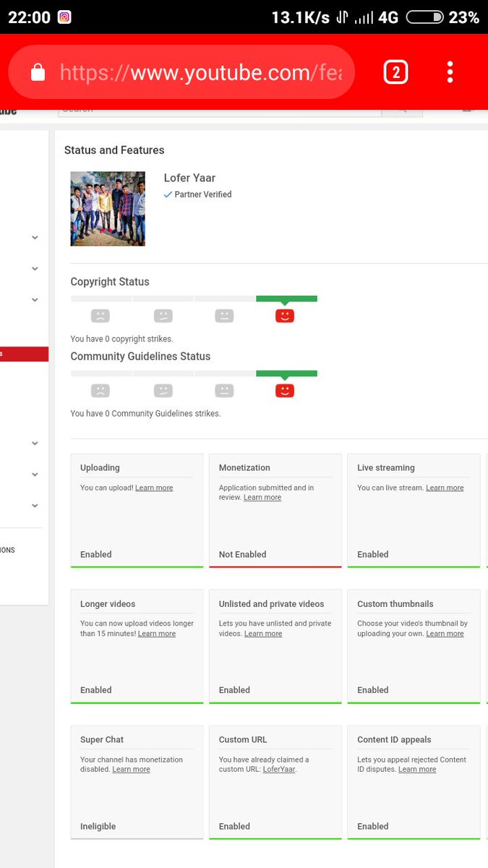Click the Live streaming card title

pyautogui.click(x=386, y=468)
